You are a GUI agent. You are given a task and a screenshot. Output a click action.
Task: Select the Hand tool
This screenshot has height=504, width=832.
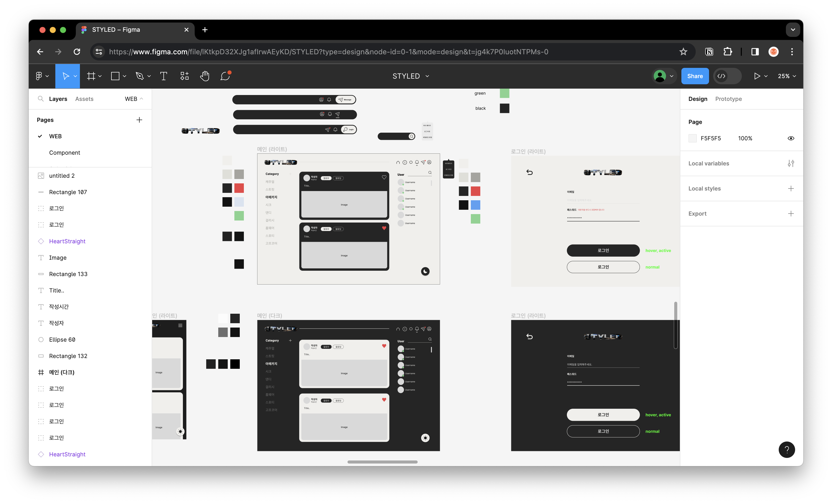pos(204,76)
